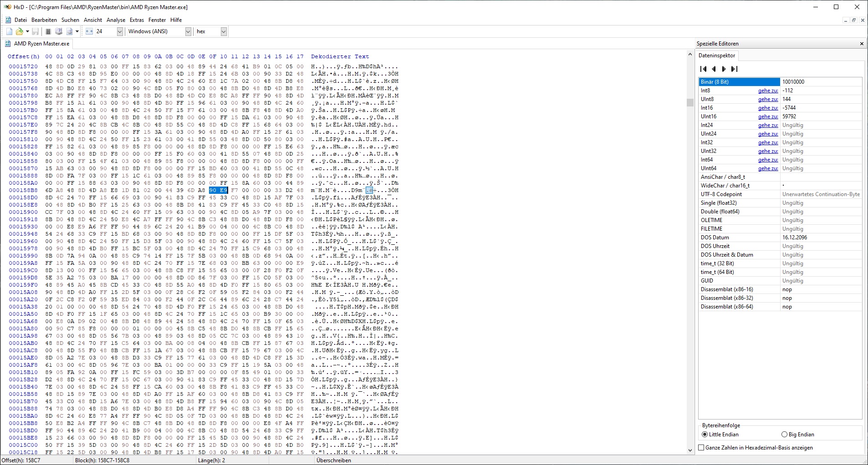The width and height of the screenshot is (868, 465).
Task: Click 'gehe zu:' link for Int8
Action: click(x=768, y=91)
